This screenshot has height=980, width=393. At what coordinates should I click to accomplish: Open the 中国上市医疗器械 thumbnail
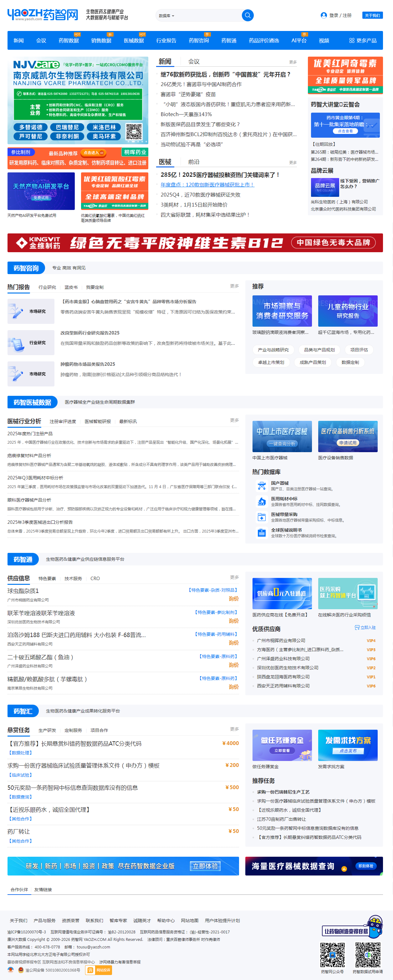282,436
